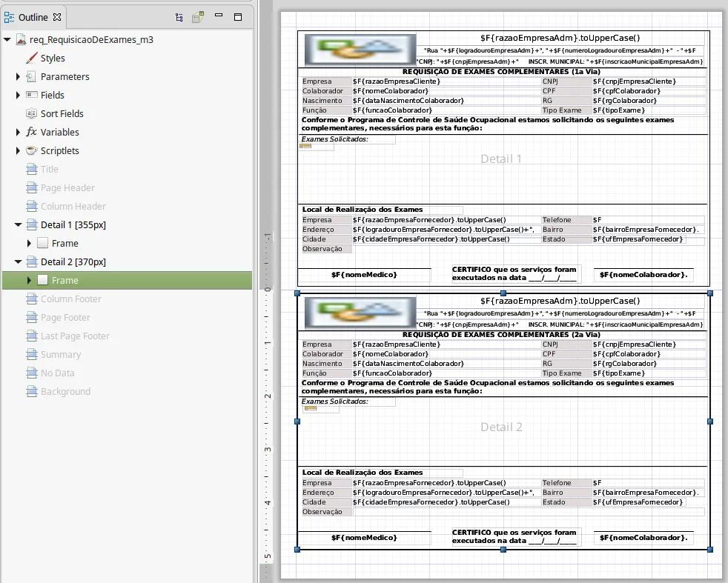The width and height of the screenshot is (728, 583).
Task: Select $F{nomeColaborador}. signature field in Detail 2
Action: click(643, 538)
